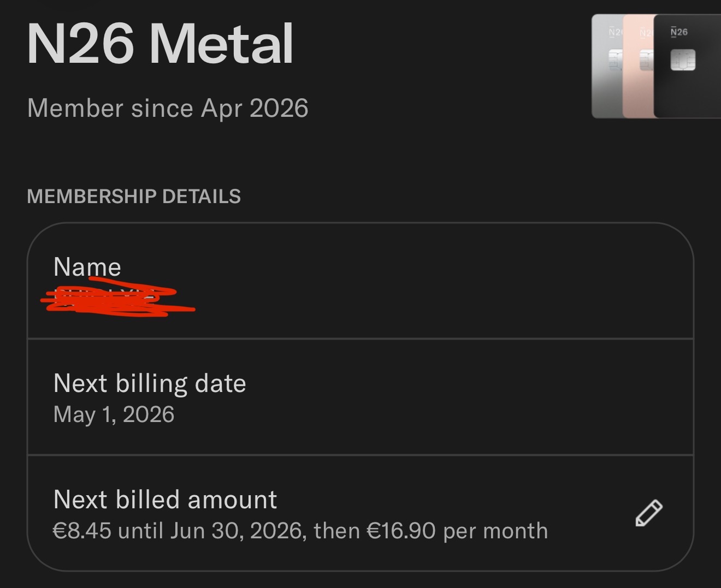Viewport: 721px width, 588px height.
Task: Click the Member since Apr 2026 text
Action: click(x=168, y=108)
